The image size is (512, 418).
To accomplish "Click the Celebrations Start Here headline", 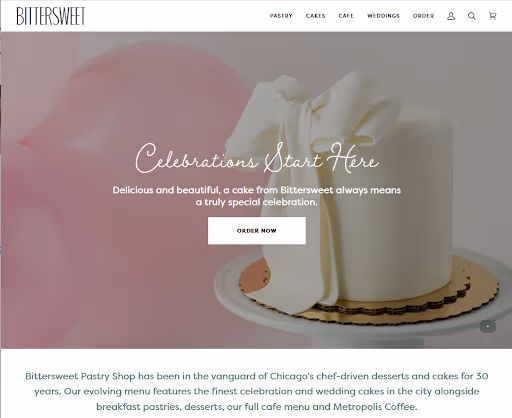I will [257, 158].
